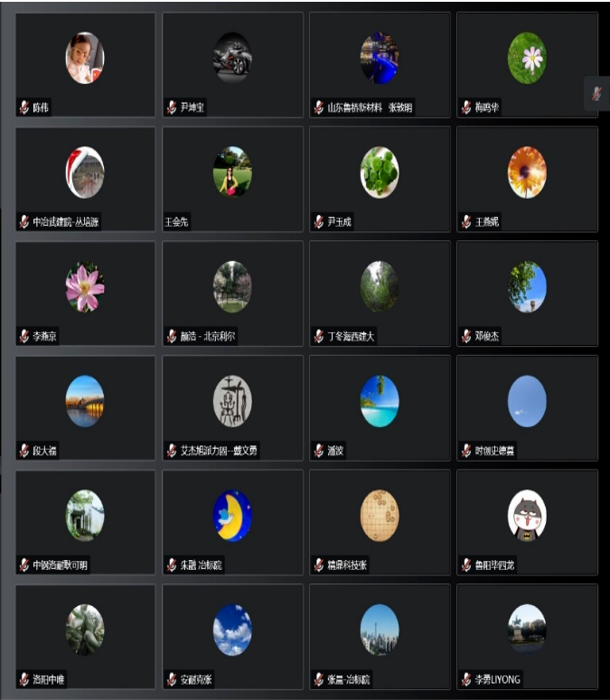Click the Chinese chess board avatar

[380, 516]
